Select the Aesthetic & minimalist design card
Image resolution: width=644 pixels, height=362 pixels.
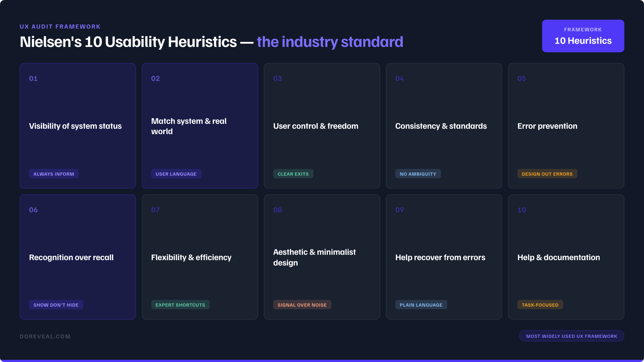(x=322, y=257)
